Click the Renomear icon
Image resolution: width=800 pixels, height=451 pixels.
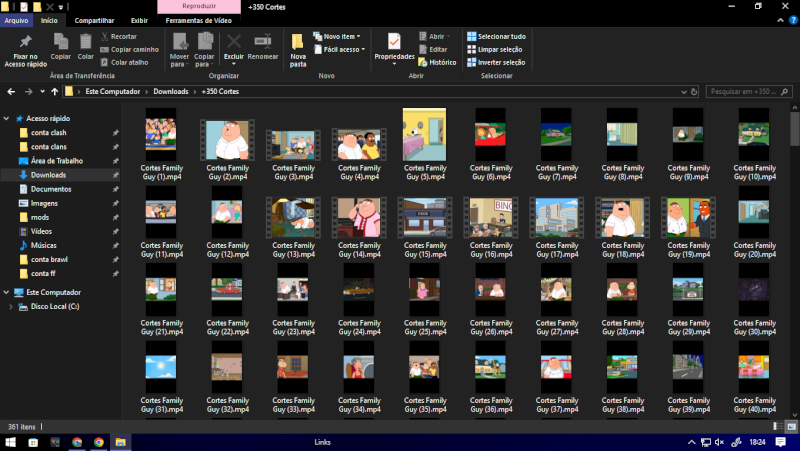pos(263,44)
